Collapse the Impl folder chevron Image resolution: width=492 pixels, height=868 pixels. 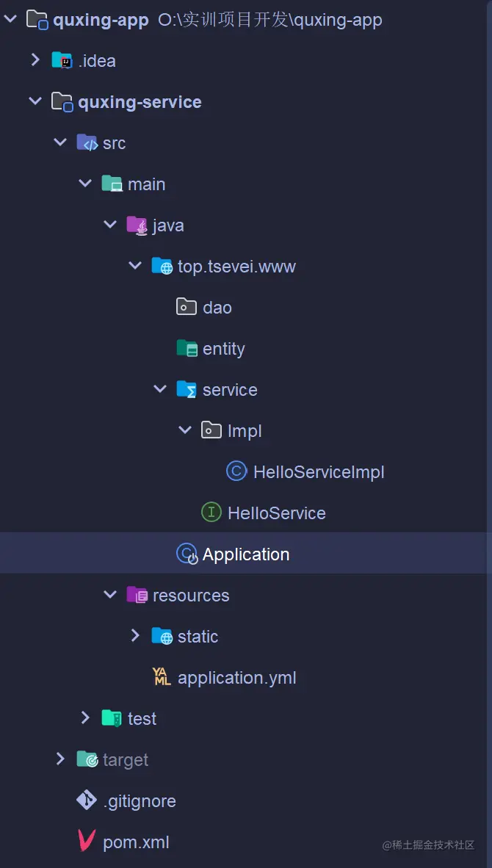coord(185,430)
